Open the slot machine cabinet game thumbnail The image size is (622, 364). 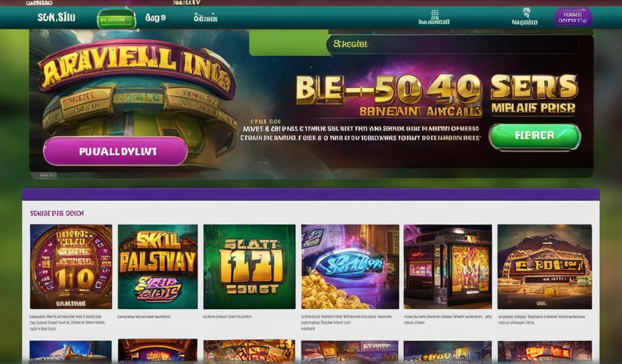tap(448, 266)
